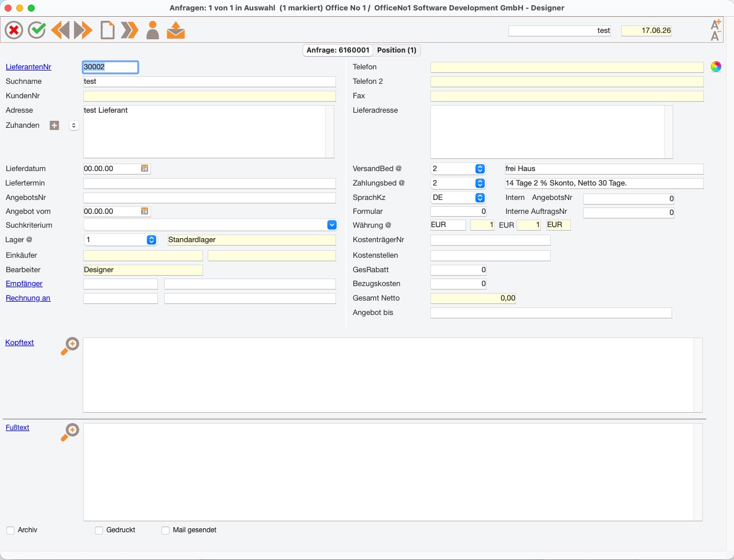Click the Gesamt Netto field showing 0,00

(x=473, y=298)
